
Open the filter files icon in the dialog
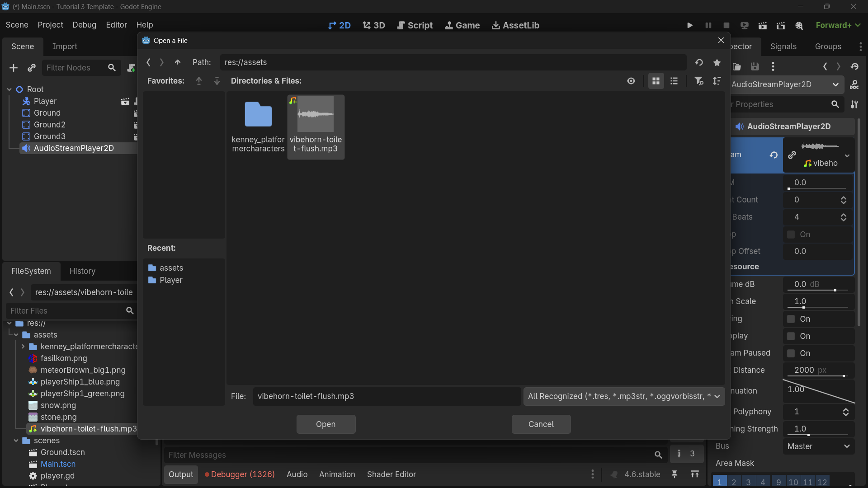coord(699,81)
